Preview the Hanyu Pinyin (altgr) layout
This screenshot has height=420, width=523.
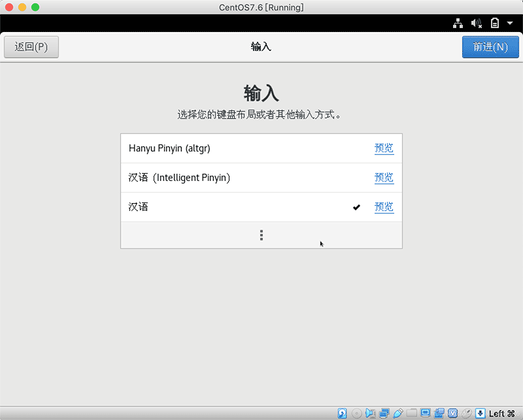pyautogui.click(x=384, y=148)
